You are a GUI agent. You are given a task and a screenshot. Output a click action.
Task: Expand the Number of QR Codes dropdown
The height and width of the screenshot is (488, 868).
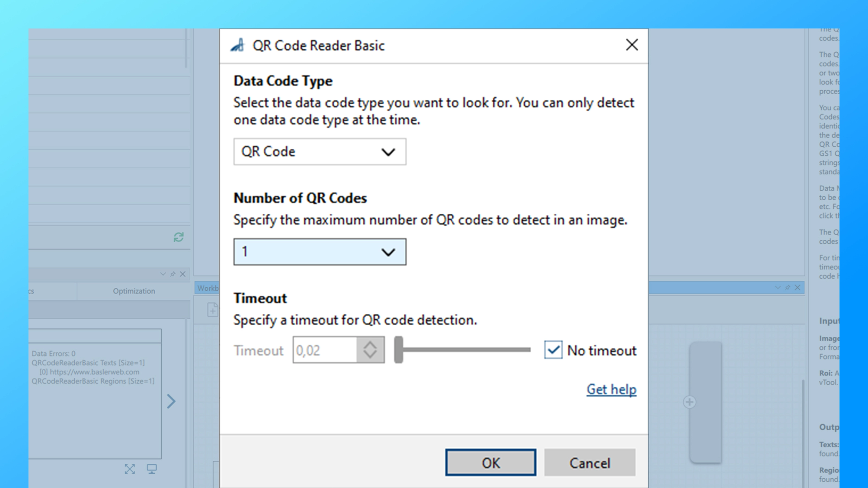(320, 252)
